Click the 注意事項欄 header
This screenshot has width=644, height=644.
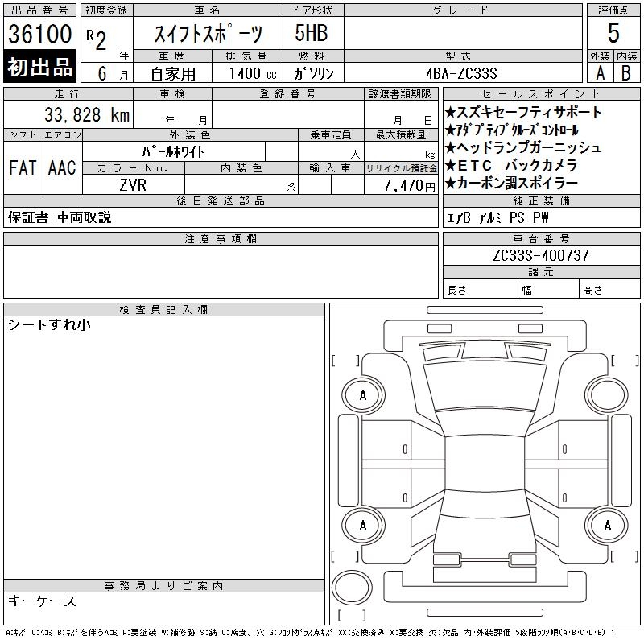pos(221,238)
